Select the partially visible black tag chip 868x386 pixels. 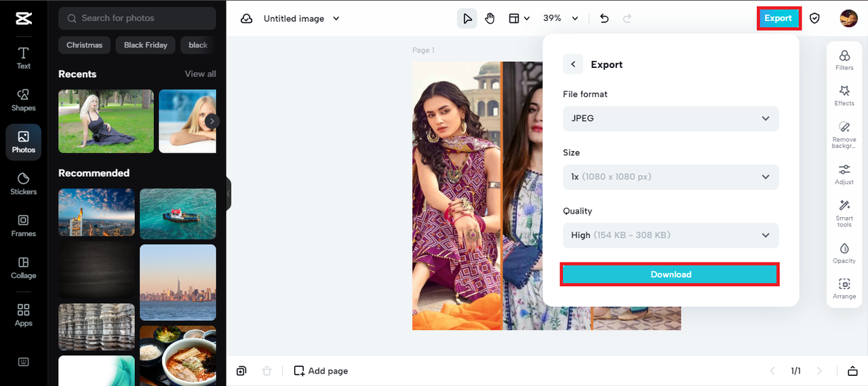tap(198, 45)
